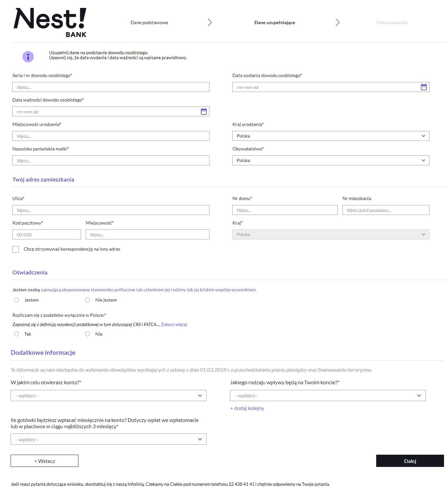Viewport: 448px width, 498px height.
Task: Click arrow after Dane podstawowe step
Action: click(x=209, y=22)
